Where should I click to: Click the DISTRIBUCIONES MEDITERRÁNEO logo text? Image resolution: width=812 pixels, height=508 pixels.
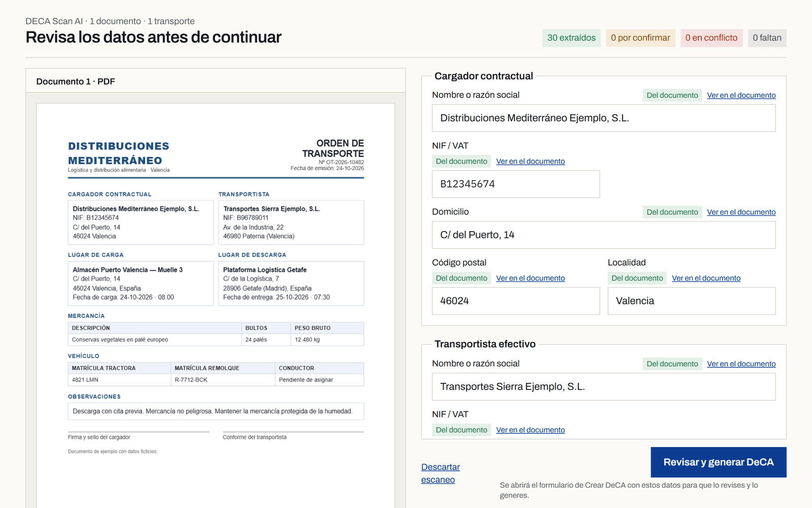[119, 153]
